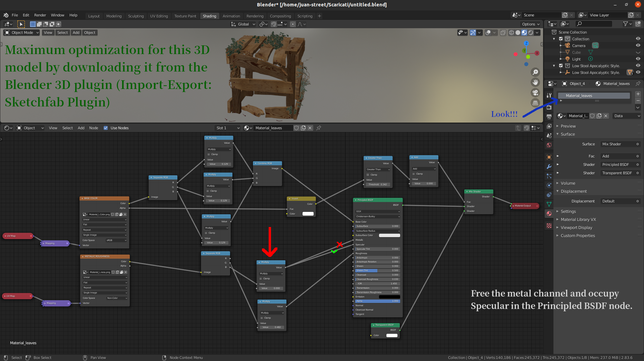Toggle the Use Nodes checkbox
Viewport: 644px width, 361px height.
click(x=106, y=128)
